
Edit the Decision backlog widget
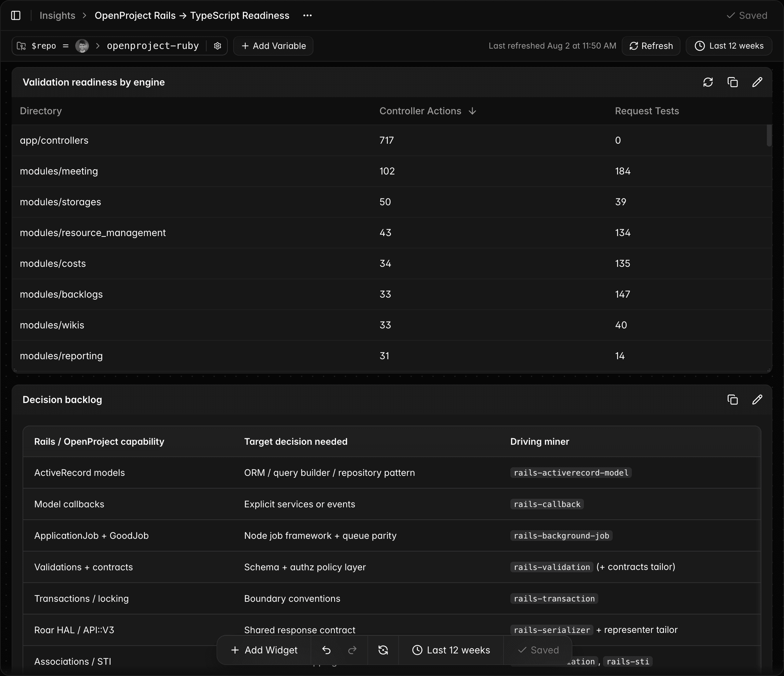(757, 400)
